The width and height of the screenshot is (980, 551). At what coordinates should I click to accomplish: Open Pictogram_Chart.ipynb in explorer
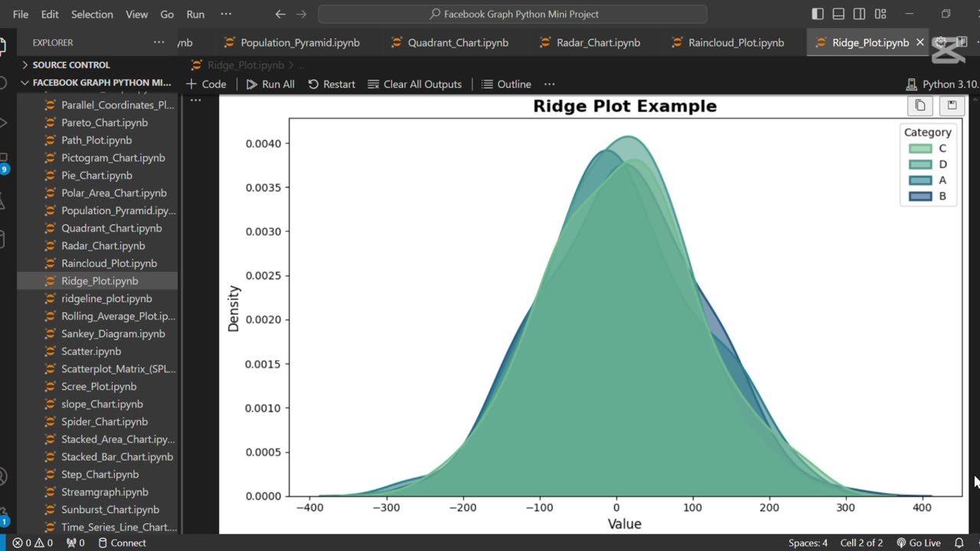click(113, 158)
